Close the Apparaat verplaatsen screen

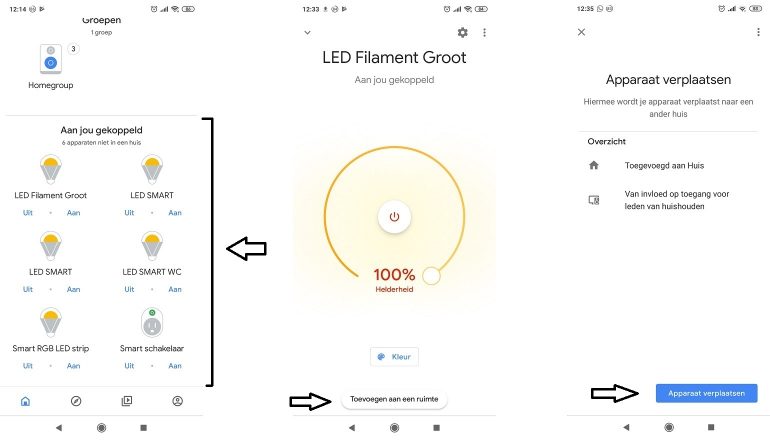tap(582, 32)
